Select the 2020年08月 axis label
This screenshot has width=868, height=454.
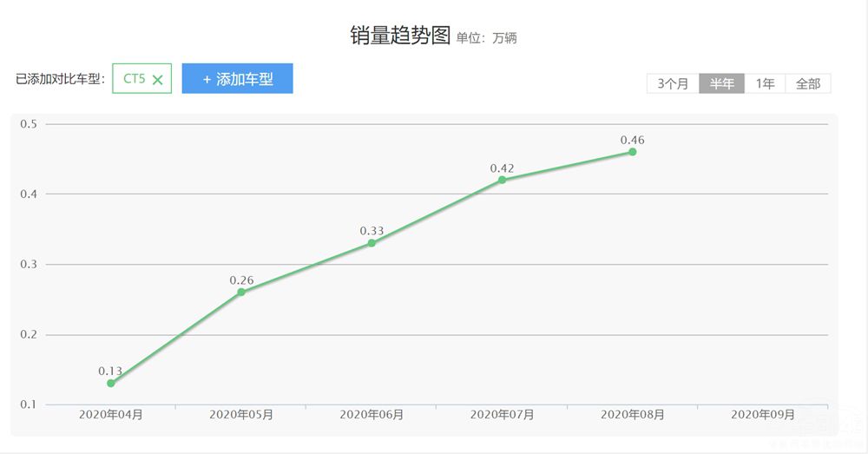click(x=632, y=415)
